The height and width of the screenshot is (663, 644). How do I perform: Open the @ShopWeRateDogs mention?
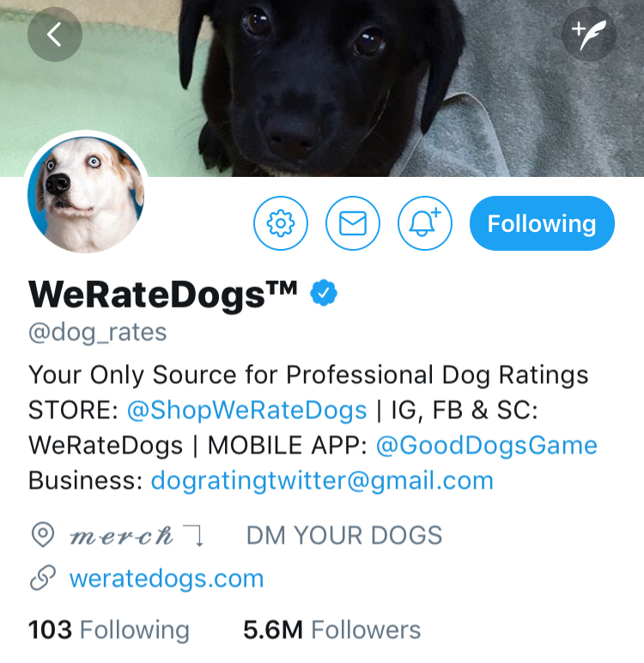coord(247,411)
